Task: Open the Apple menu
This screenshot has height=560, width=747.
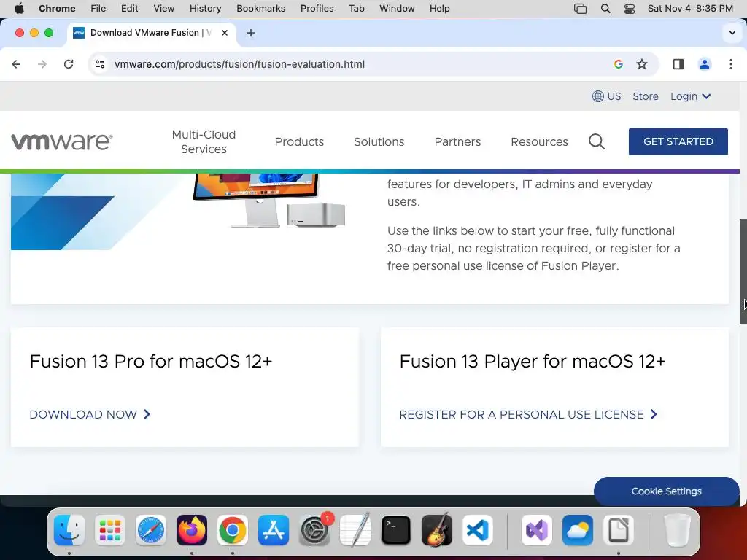Action: (x=19, y=8)
